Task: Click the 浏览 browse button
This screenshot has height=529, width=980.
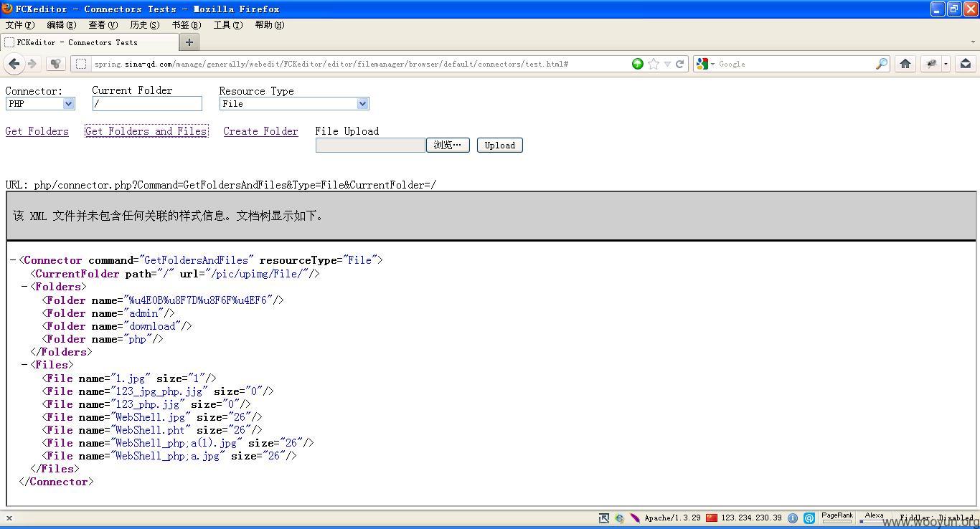Action: 448,145
